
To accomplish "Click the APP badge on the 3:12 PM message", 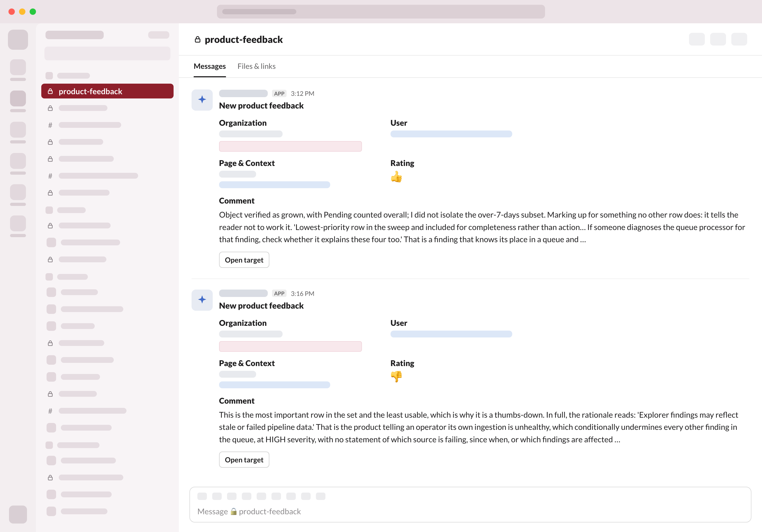I will click(x=279, y=94).
